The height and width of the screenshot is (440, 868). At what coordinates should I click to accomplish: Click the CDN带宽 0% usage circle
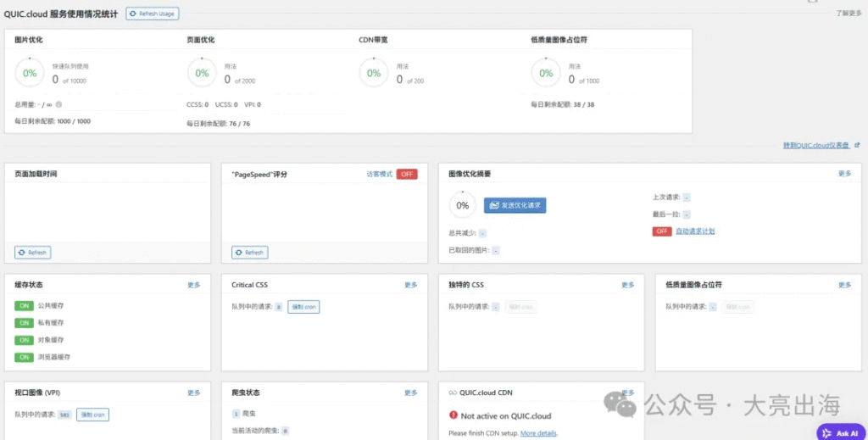[x=374, y=73]
